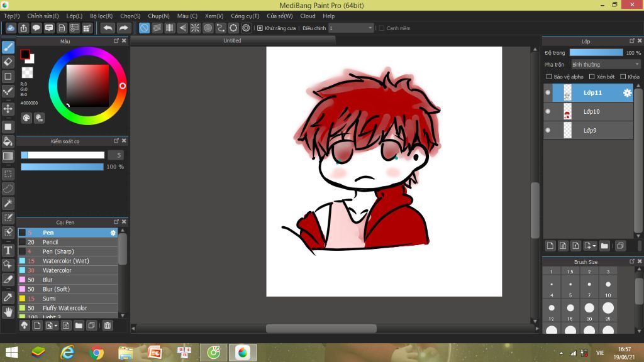This screenshot has width=644, height=362.
Task: Adjust brush size slider
Action: pyautogui.click(x=62, y=155)
